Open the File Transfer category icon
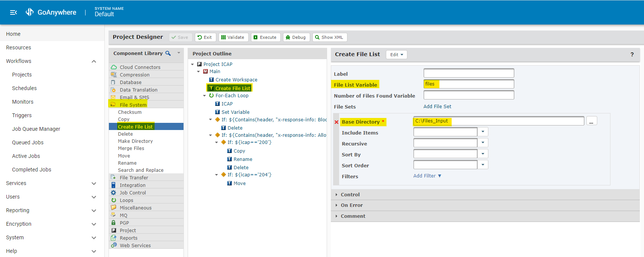 point(113,177)
